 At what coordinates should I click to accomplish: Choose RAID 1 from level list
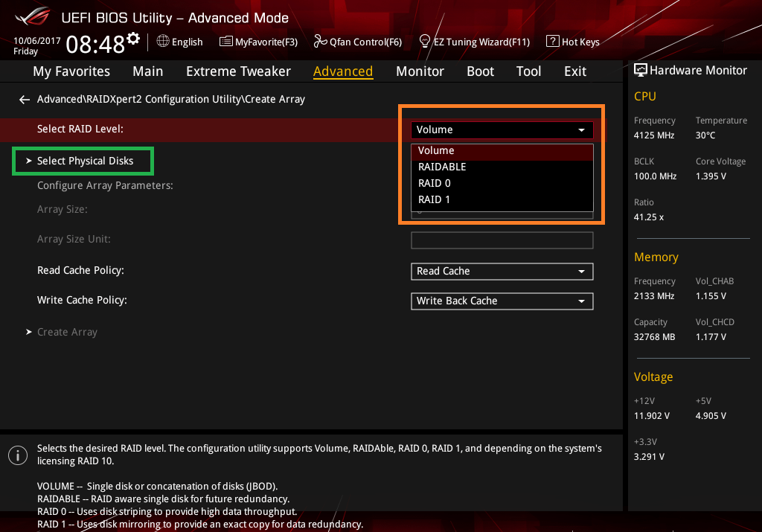tap(502, 199)
